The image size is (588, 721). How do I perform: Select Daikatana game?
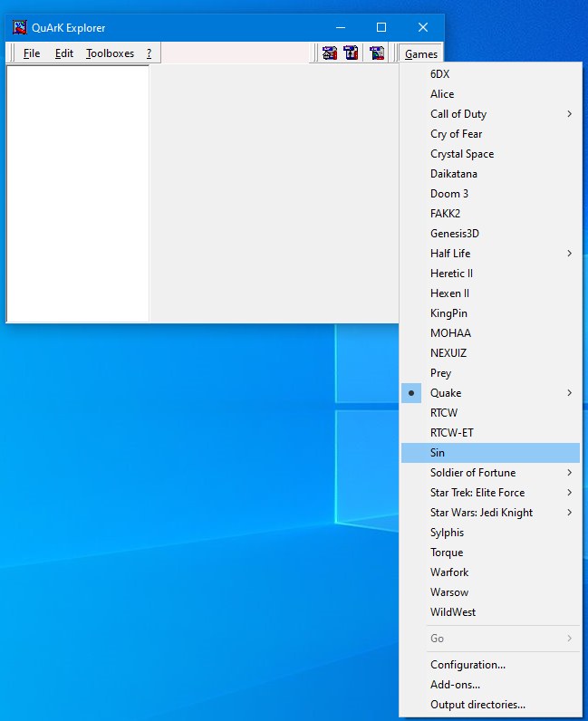490,173
